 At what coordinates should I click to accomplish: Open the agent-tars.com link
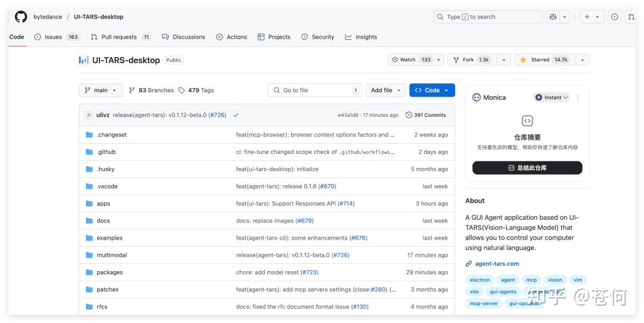click(497, 263)
